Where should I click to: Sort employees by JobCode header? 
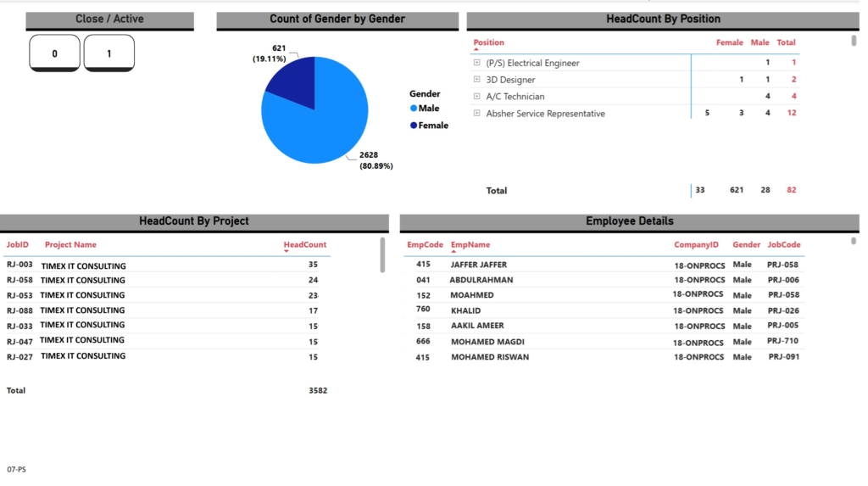click(784, 244)
